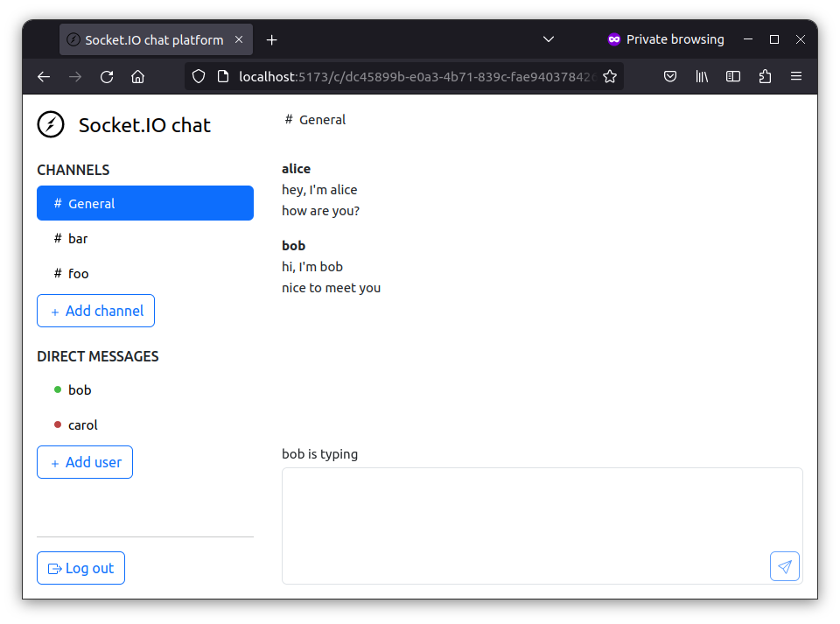
Task: Open the extensions puzzle piece icon
Action: (x=765, y=76)
